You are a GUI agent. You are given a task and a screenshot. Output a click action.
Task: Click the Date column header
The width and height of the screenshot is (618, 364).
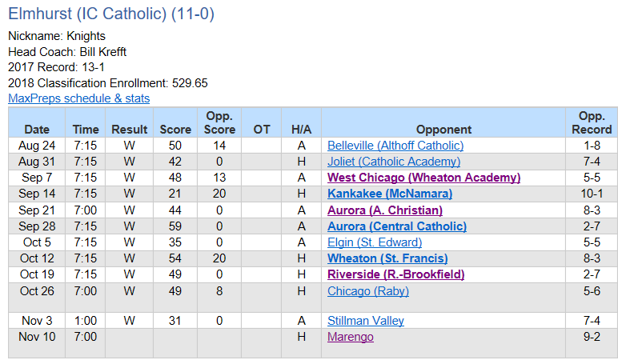click(37, 130)
